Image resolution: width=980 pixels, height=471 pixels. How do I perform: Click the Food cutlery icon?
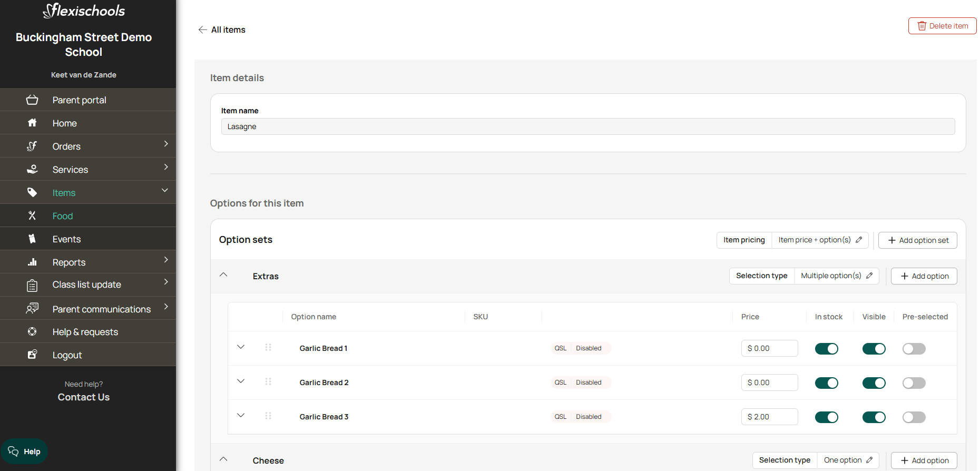point(32,215)
